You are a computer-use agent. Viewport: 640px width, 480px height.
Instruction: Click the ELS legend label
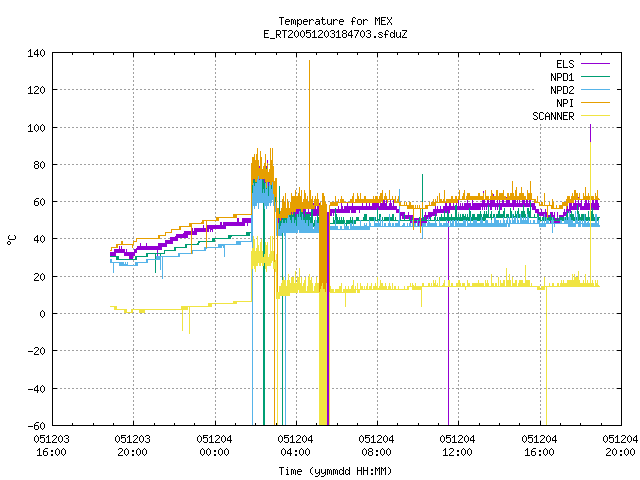coord(565,64)
